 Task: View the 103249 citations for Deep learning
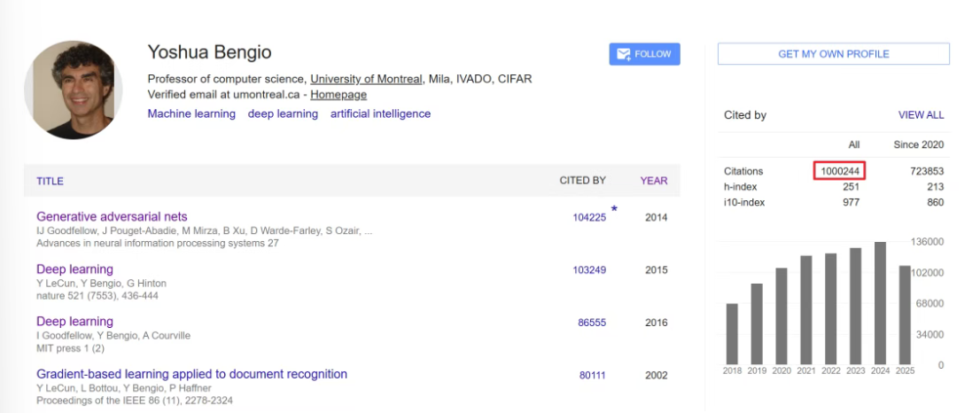click(x=589, y=270)
